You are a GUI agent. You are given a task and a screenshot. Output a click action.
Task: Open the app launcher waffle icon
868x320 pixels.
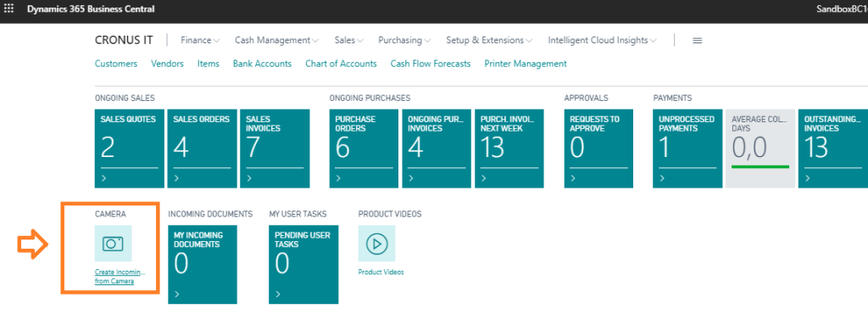[x=8, y=8]
